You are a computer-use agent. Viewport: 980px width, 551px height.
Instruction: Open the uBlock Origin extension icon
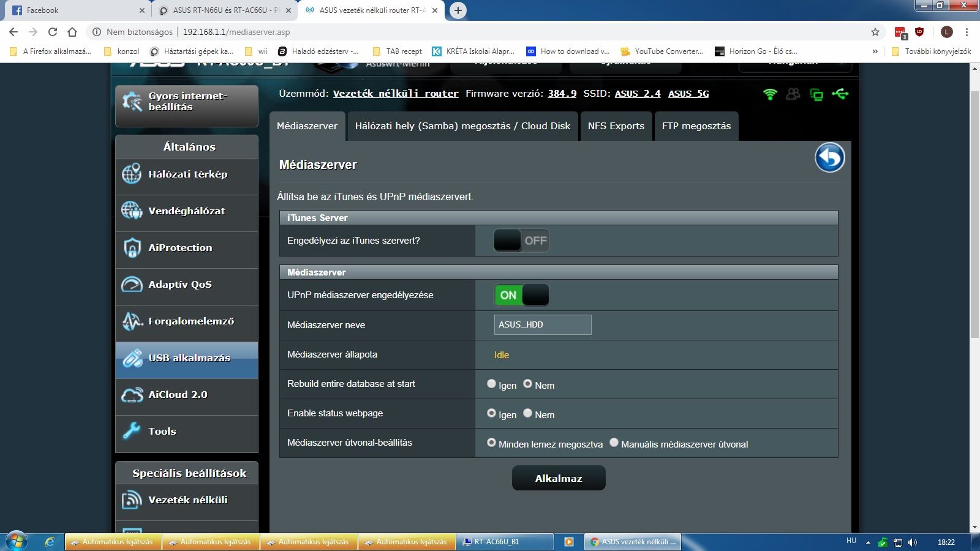pyautogui.click(x=919, y=32)
